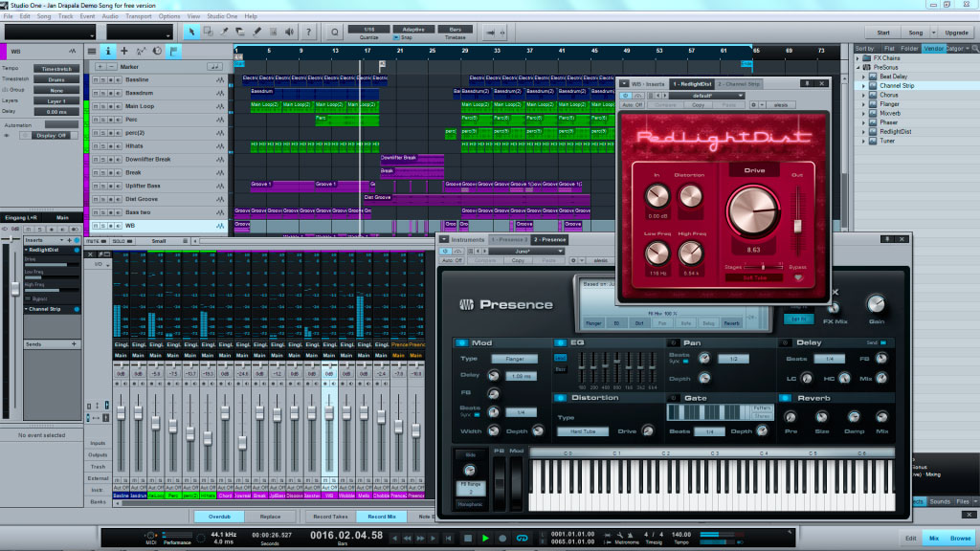Click the tempo track icon in toolbar
Viewport: 980px width, 551px height.
click(x=157, y=52)
